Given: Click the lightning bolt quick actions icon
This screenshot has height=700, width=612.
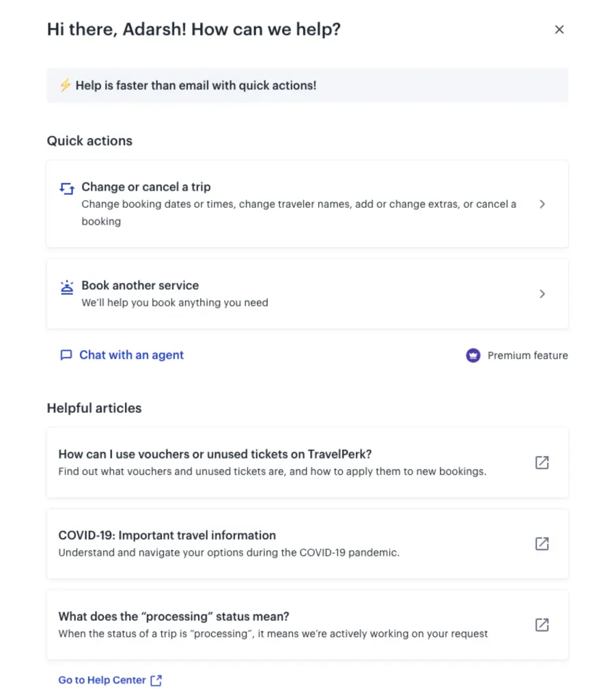Looking at the screenshot, I should click(65, 85).
